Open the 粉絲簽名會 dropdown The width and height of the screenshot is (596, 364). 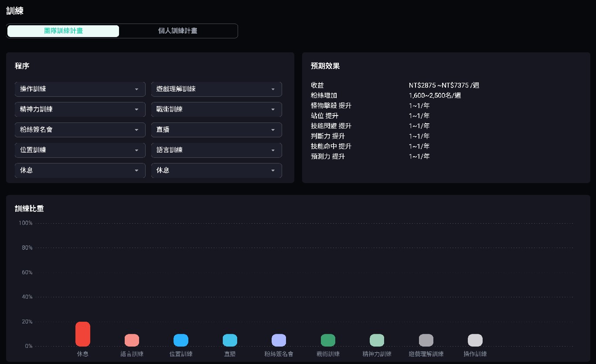tap(80, 129)
